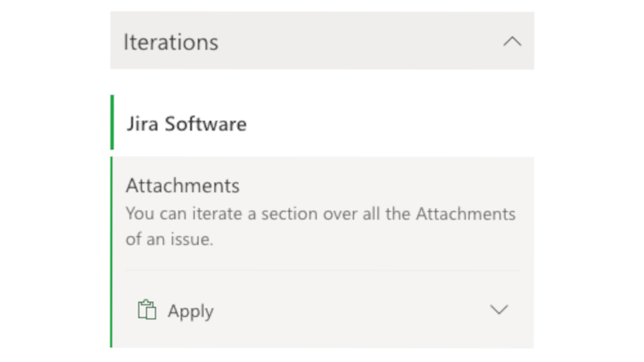Click the green bar beside Jira Software

[x=112, y=123]
